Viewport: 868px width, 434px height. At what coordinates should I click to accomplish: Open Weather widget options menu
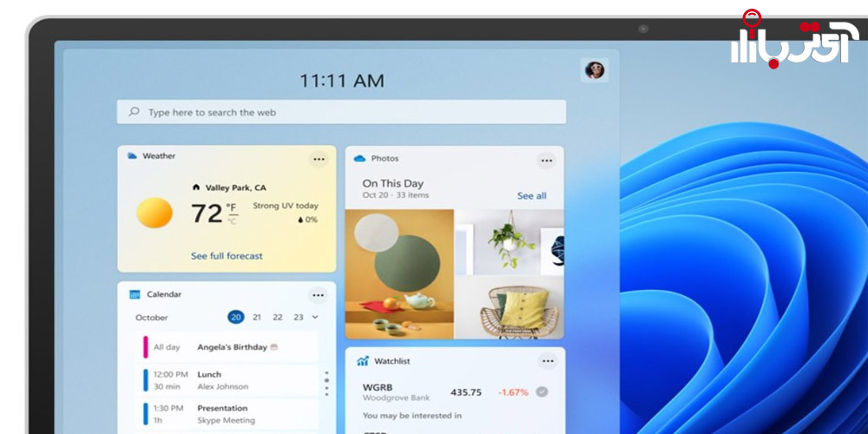(x=319, y=160)
